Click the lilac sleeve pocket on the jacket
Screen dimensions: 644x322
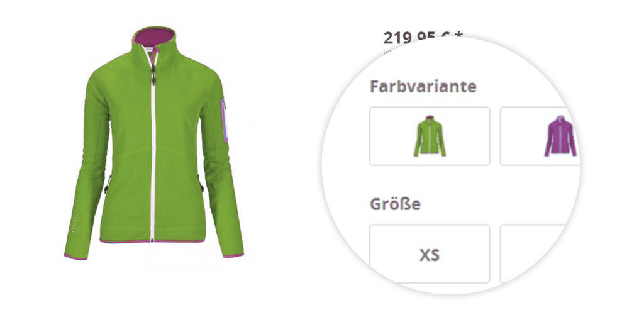[224, 120]
